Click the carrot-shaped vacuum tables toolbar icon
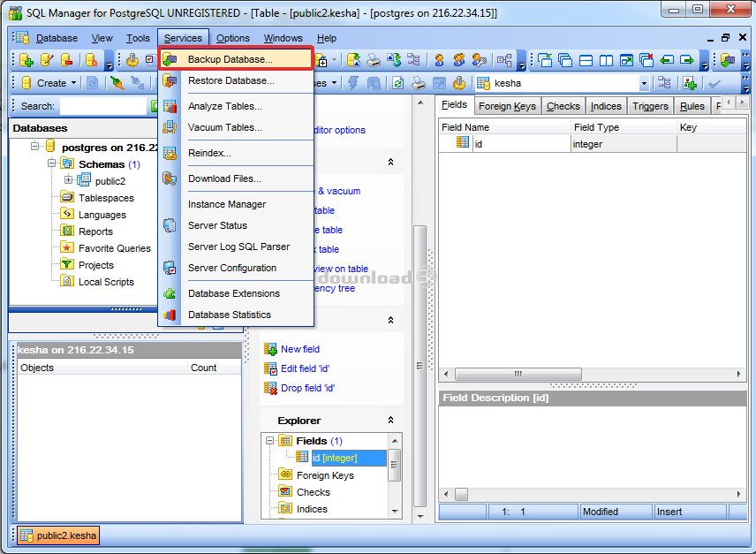This screenshot has height=554, width=756. [116, 83]
